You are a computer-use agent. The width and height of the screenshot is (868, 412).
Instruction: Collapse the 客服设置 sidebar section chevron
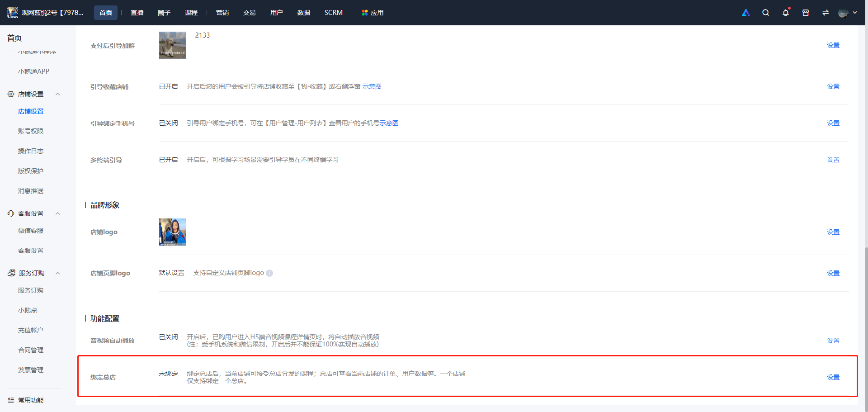click(x=58, y=213)
